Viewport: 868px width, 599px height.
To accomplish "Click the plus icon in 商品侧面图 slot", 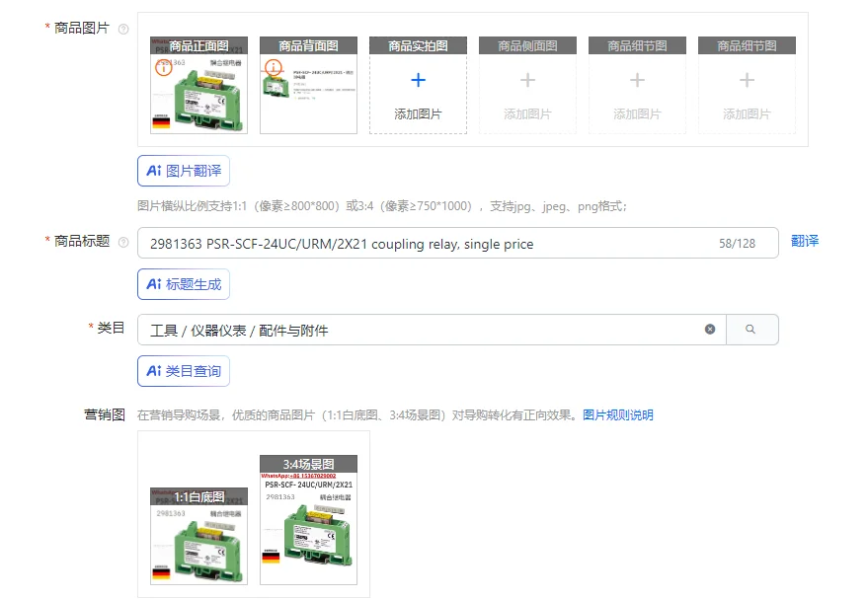I will (527, 80).
